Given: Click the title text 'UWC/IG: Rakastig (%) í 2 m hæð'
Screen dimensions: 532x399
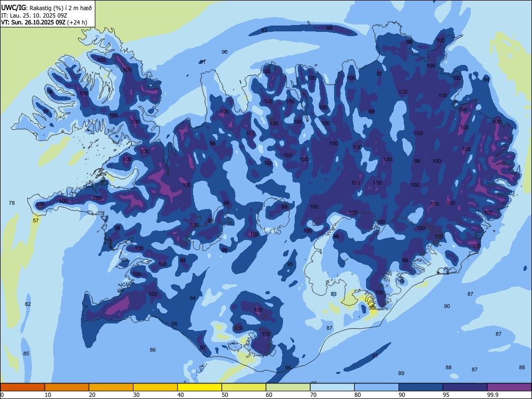Looking at the screenshot, I should pos(46,7).
